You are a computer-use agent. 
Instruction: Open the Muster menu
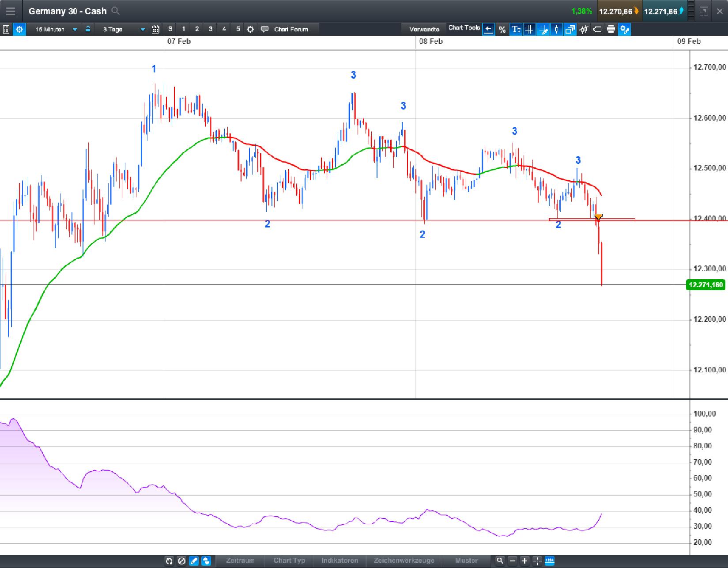[x=466, y=560]
